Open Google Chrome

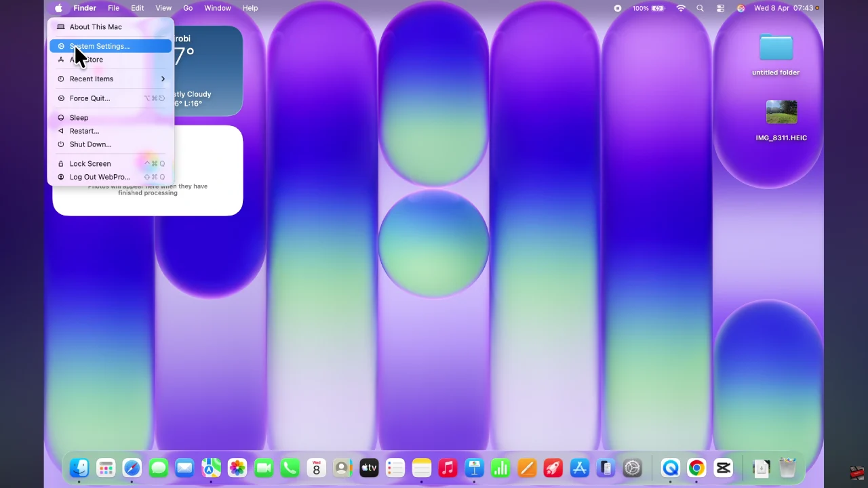(x=696, y=468)
